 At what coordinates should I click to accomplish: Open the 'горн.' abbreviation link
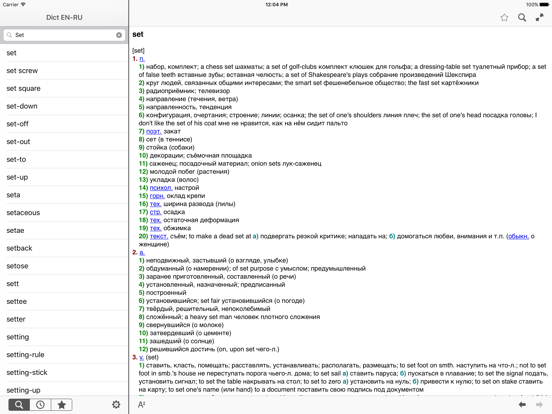pos(157,196)
